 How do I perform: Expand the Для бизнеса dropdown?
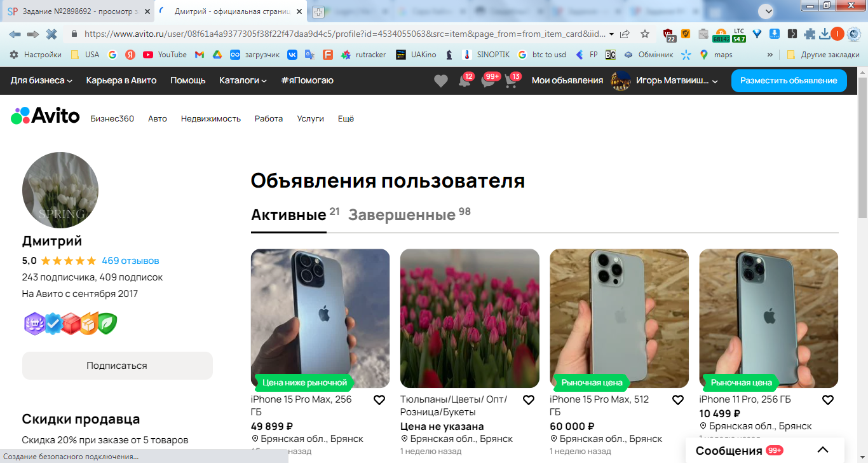click(x=41, y=80)
